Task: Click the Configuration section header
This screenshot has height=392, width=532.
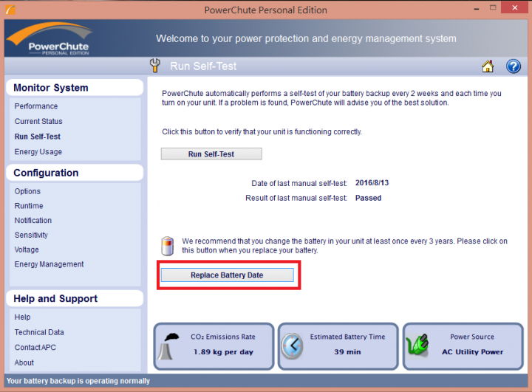Action: click(75, 173)
